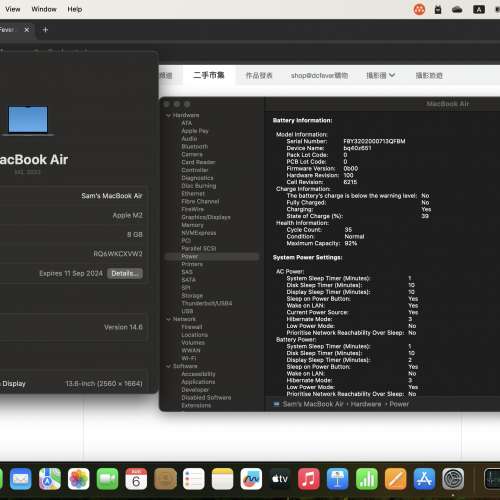Open the Help menu
The image size is (500, 500).
tap(75, 9)
